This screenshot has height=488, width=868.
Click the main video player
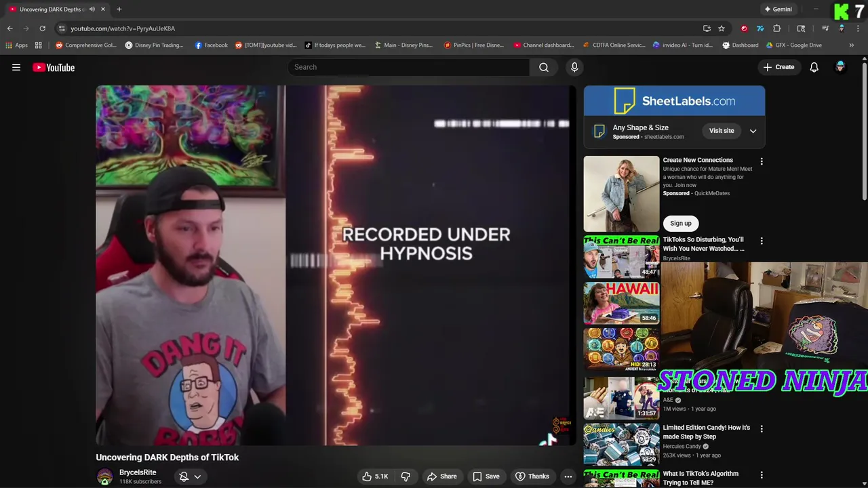coord(336,266)
